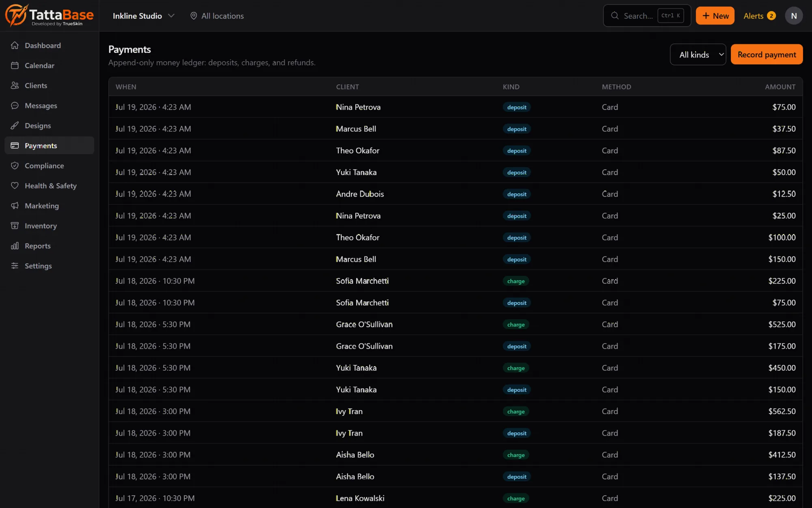The image size is (812, 508).
Task: Click the Payments card icon
Action: click(x=15, y=145)
